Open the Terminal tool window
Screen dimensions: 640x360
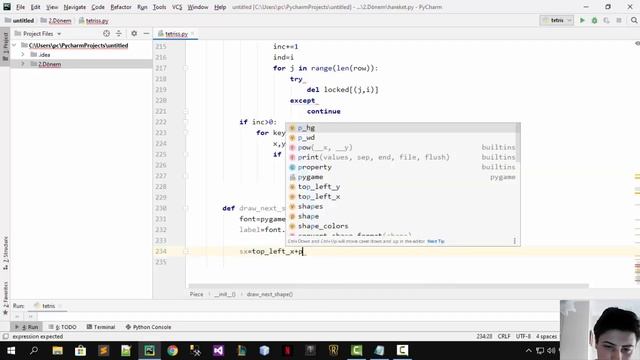(101, 327)
